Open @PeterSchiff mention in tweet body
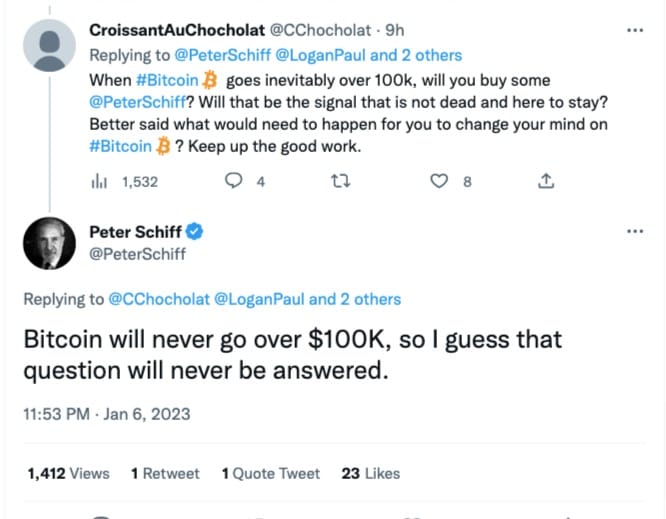The image size is (666, 519). click(138, 102)
